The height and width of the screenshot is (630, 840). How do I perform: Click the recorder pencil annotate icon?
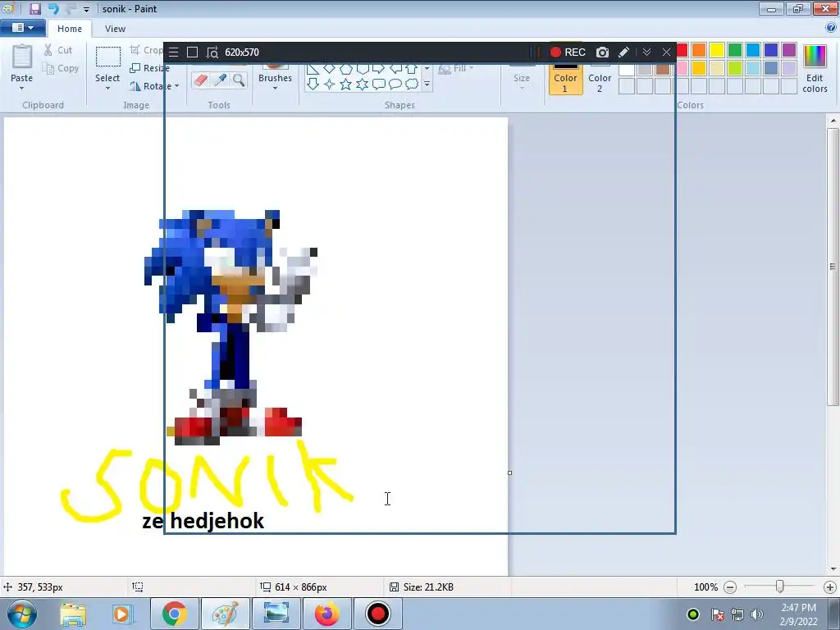tap(623, 52)
